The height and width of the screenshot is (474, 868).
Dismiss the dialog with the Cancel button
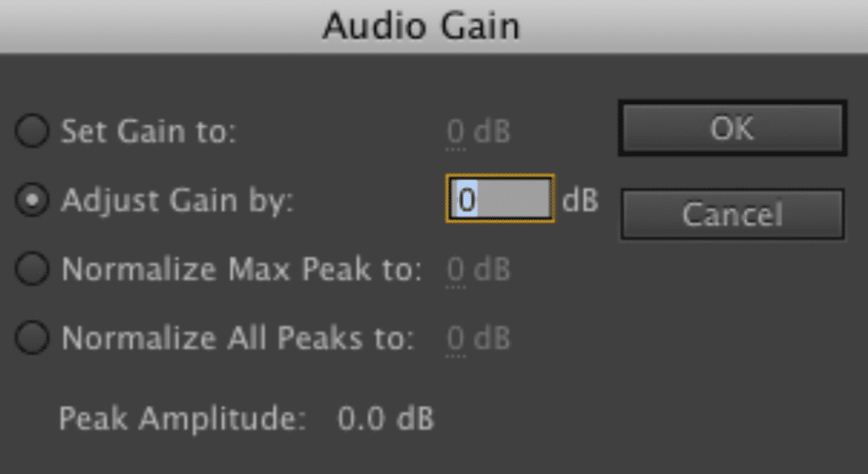pyautogui.click(x=732, y=214)
